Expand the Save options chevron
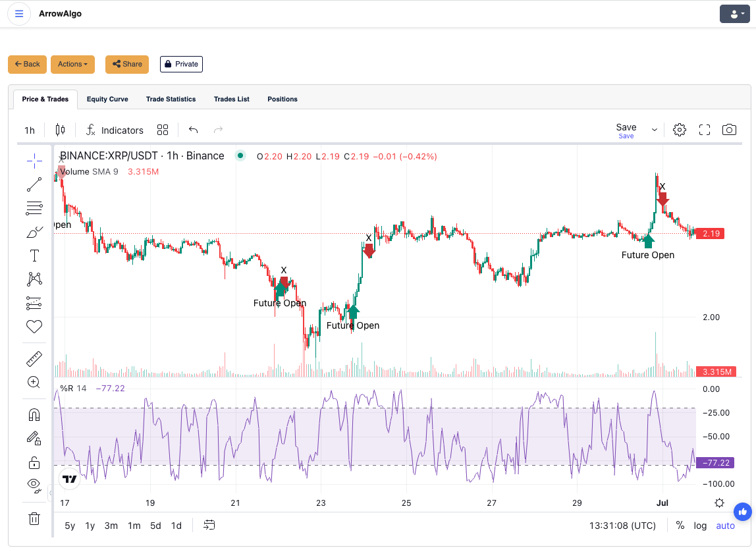 [655, 130]
